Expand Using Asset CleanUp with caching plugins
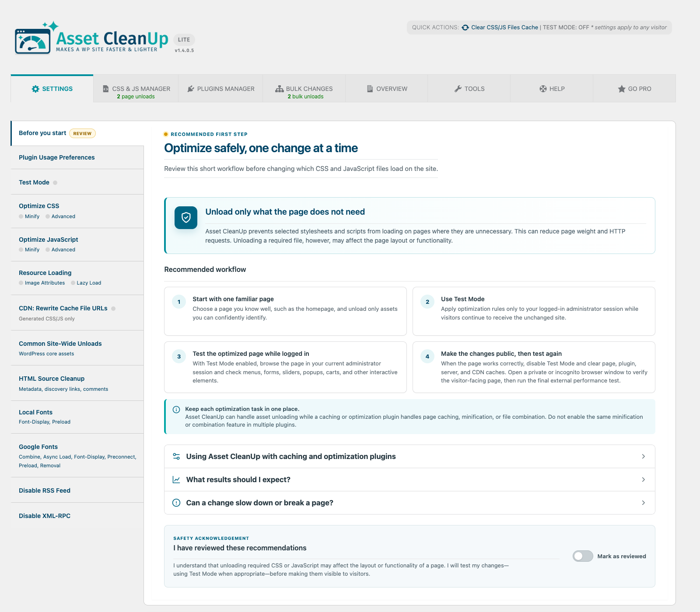This screenshot has height=612, width=700. coord(409,456)
